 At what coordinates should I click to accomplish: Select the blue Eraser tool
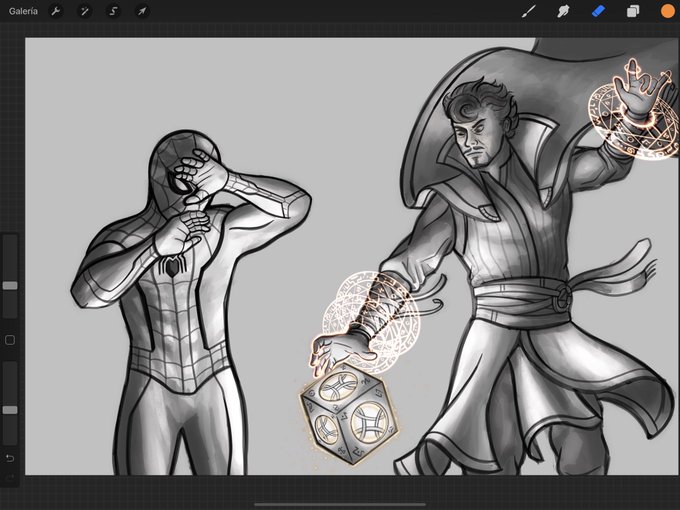tap(598, 11)
